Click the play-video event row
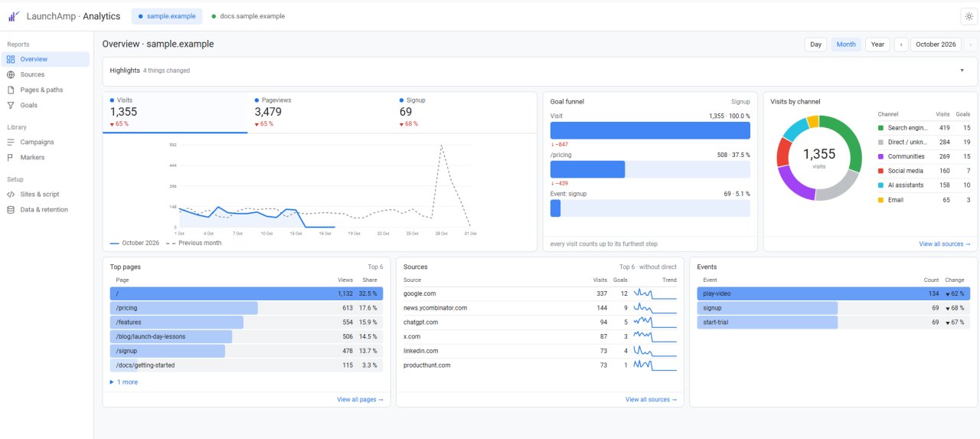The width and height of the screenshot is (980, 439). coord(834,293)
